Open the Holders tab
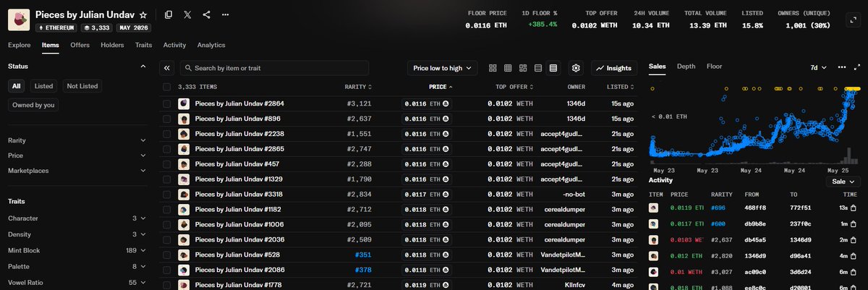This screenshot has width=868, height=290. pos(112,45)
